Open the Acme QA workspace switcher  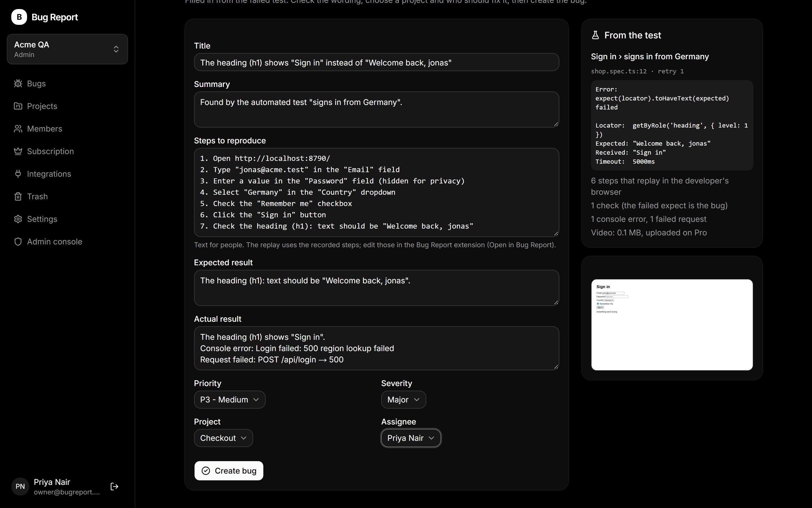coord(67,49)
